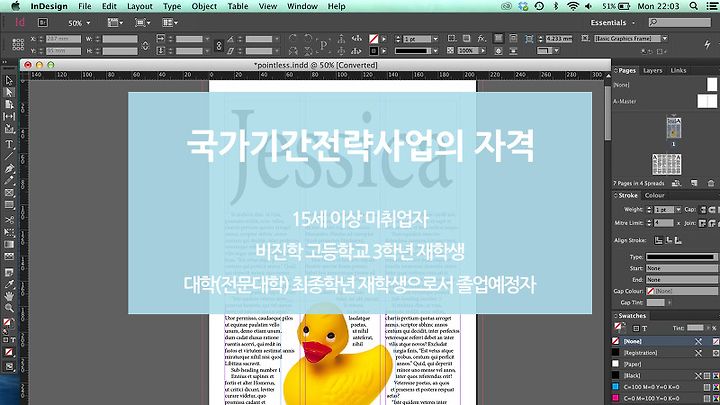Select the Type tool
Screen dimensions: 720x405
pyautogui.click(x=9, y=144)
